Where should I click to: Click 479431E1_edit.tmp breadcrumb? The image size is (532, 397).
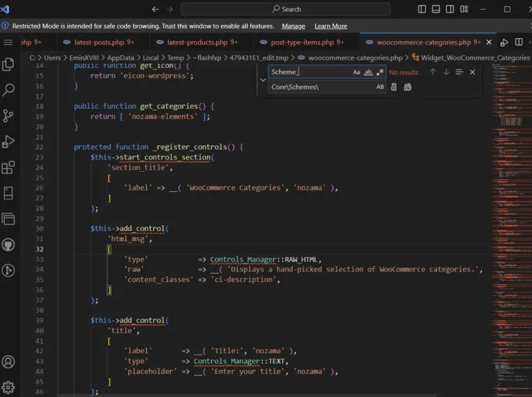(259, 58)
